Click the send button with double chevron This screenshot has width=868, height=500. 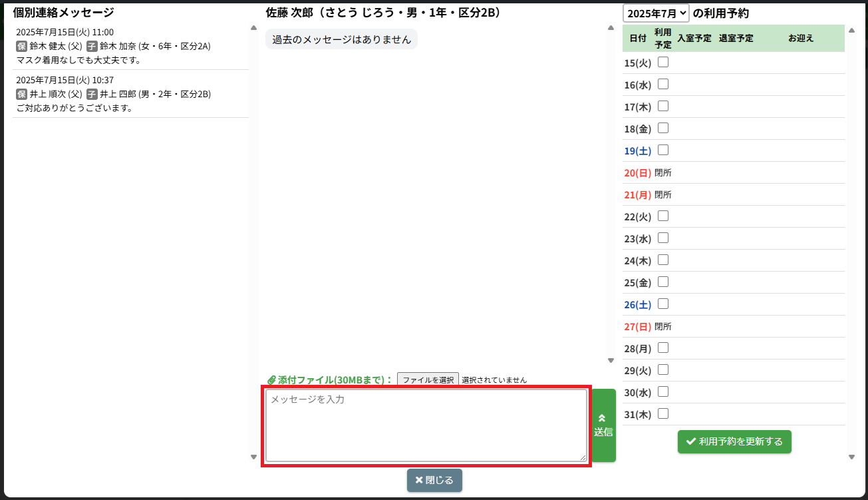[x=603, y=425]
